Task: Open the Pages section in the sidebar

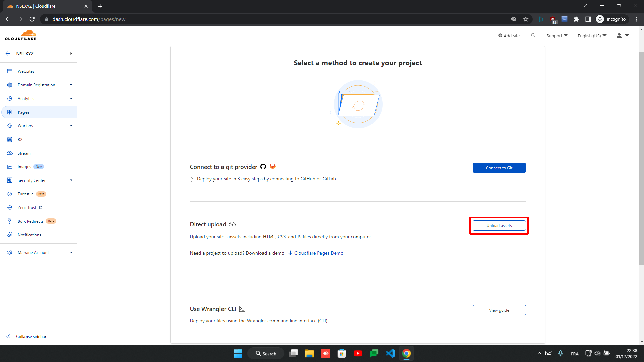Action: (23, 112)
